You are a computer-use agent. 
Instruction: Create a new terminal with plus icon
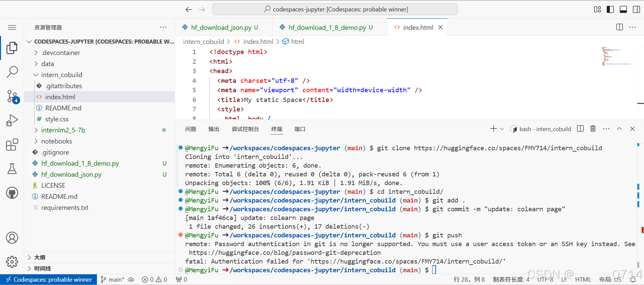pyautogui.click(x=493, y=129)
